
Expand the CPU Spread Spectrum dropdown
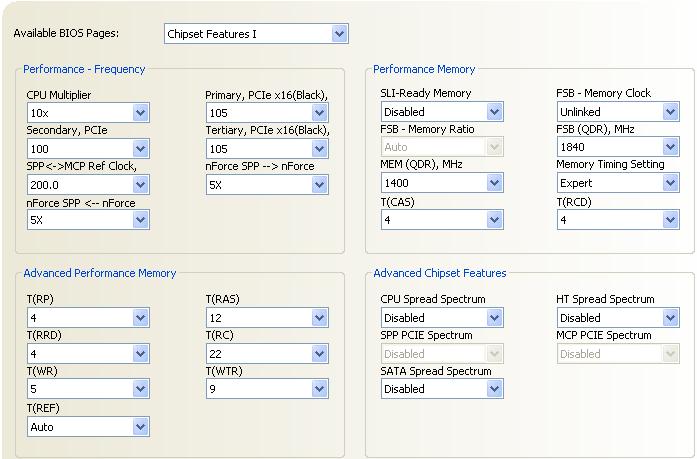(442, 318)
